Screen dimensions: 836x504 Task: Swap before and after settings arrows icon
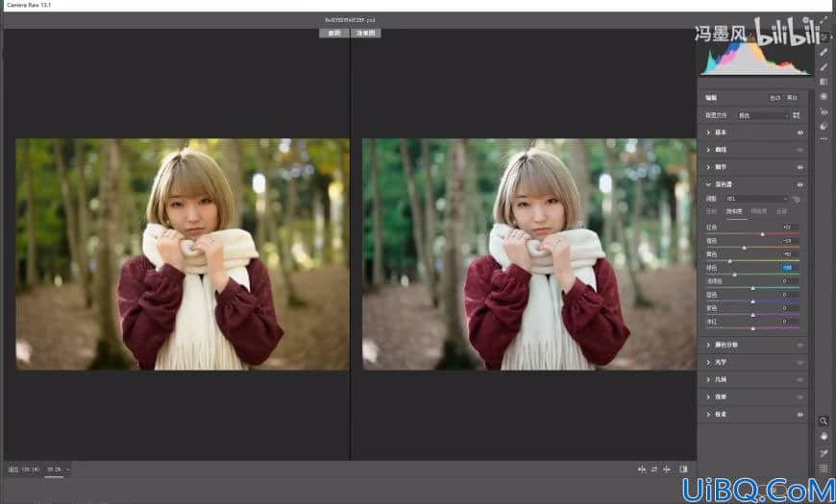coord(654,469)
